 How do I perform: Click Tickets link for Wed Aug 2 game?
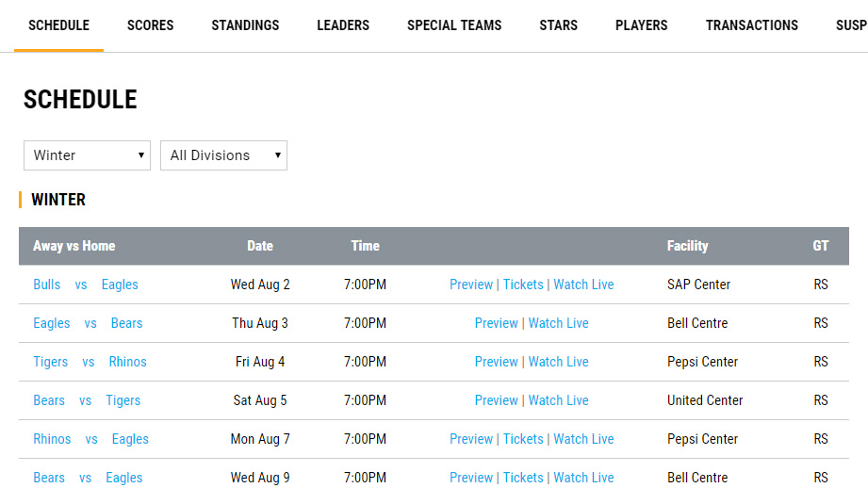point(523,285)
